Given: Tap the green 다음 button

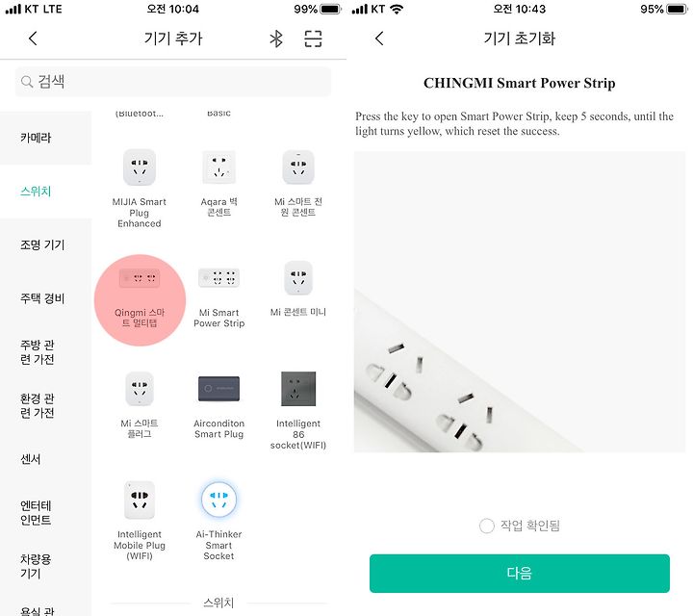Looking at the screenshot, I should point(520,573).
